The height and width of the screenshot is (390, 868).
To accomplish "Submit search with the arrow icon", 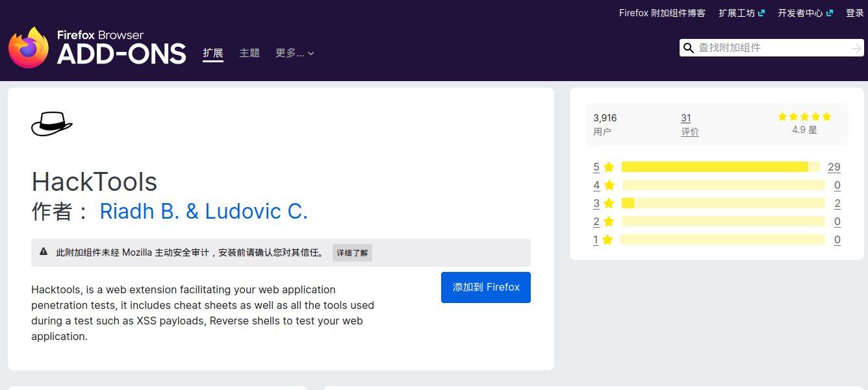I will tap(856, 48).
